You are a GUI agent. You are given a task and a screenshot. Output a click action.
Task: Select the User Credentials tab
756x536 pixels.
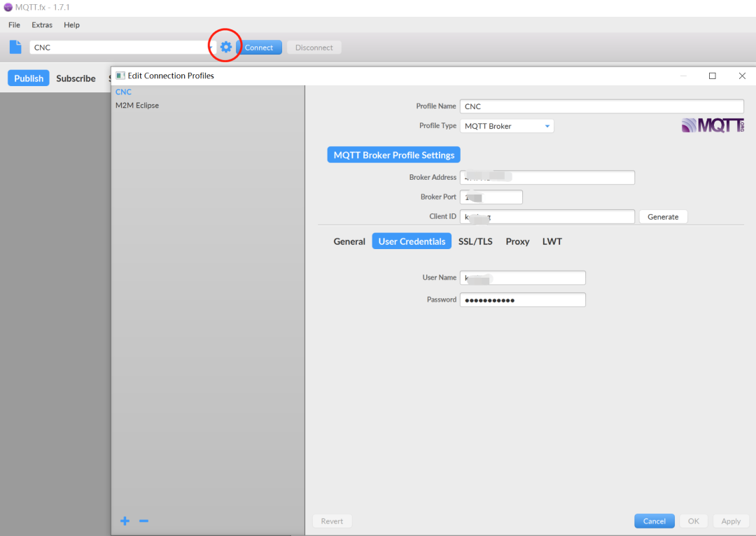point(412,241)
